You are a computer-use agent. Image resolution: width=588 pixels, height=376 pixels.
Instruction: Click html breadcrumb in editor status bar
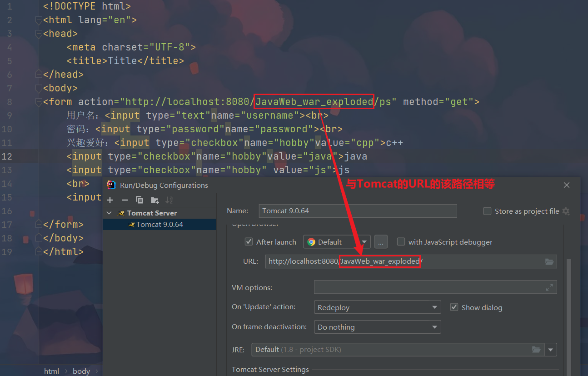(51, 371)
